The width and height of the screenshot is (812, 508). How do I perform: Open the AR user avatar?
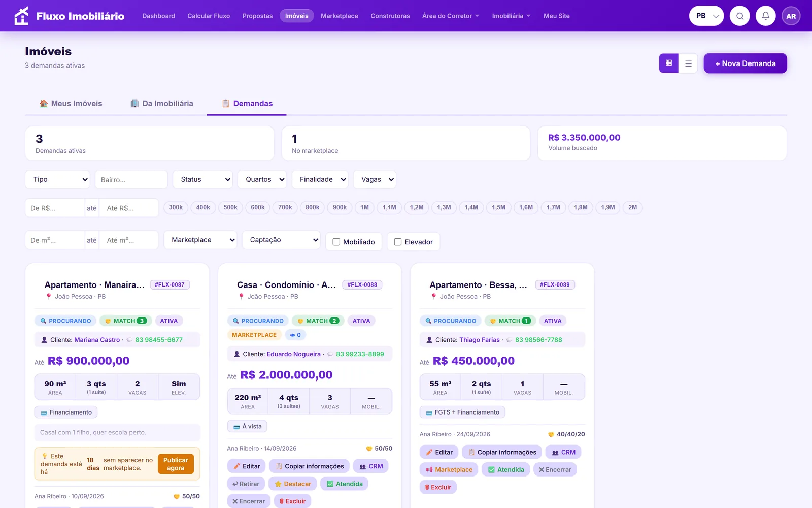click(791, 16)
